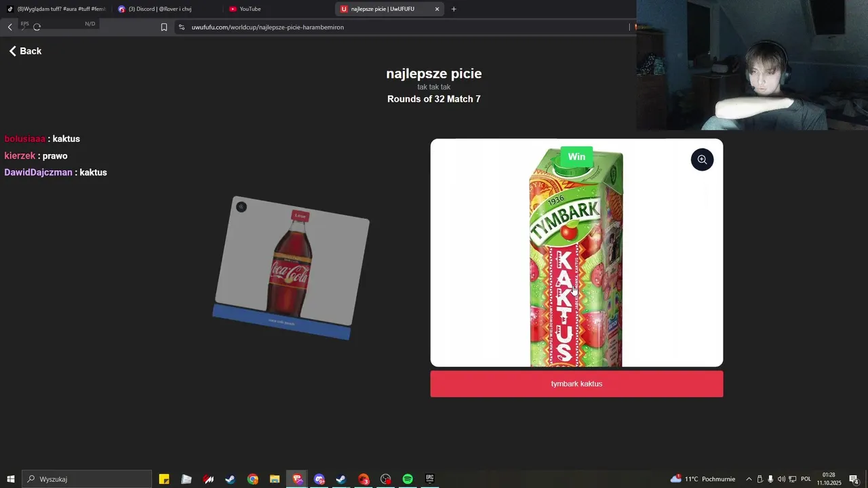Open network settings tray icon
868x488 pixels.
[792, 479]
